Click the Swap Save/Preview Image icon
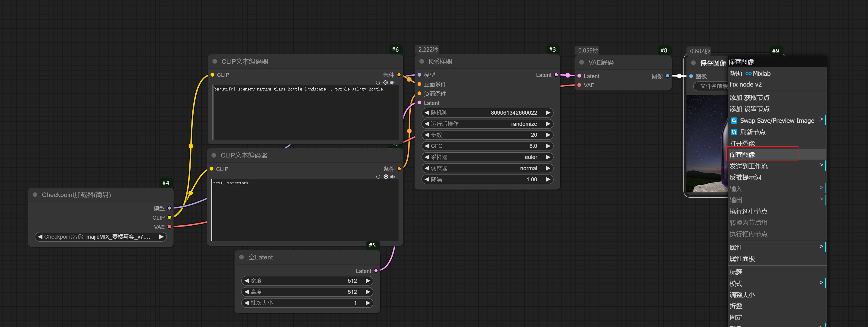Image resolution: width=868 pixels, height=327 pixels. coord(733,120)
